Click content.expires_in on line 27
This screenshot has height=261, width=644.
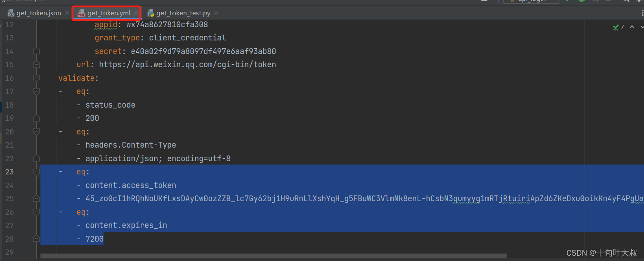point(126,226)
